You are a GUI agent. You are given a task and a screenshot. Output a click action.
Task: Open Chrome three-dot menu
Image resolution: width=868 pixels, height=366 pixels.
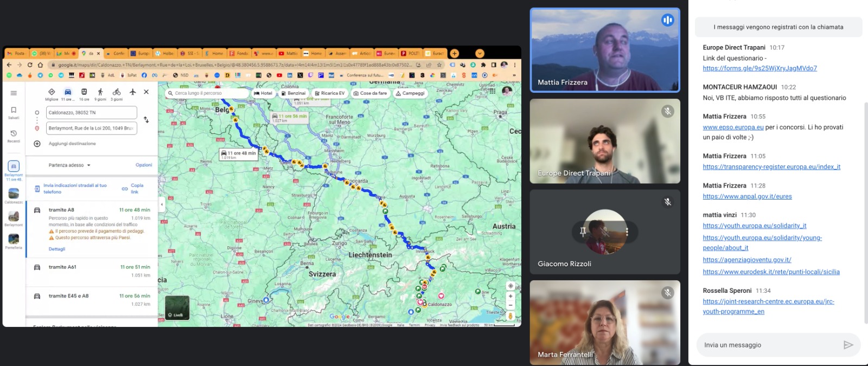pyautogui.click(x=515, y=65)
